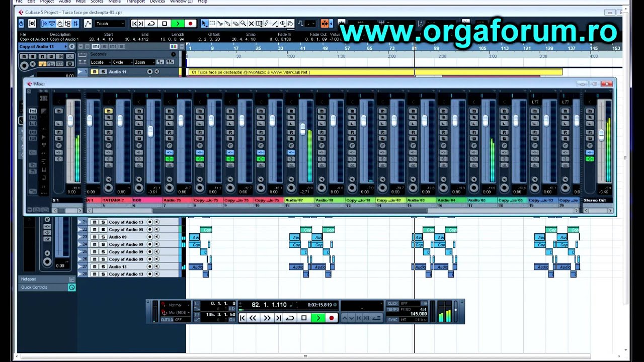Select the Glue tool in toolbar
This screenshot has height=362, width=644.
point(228,24)
